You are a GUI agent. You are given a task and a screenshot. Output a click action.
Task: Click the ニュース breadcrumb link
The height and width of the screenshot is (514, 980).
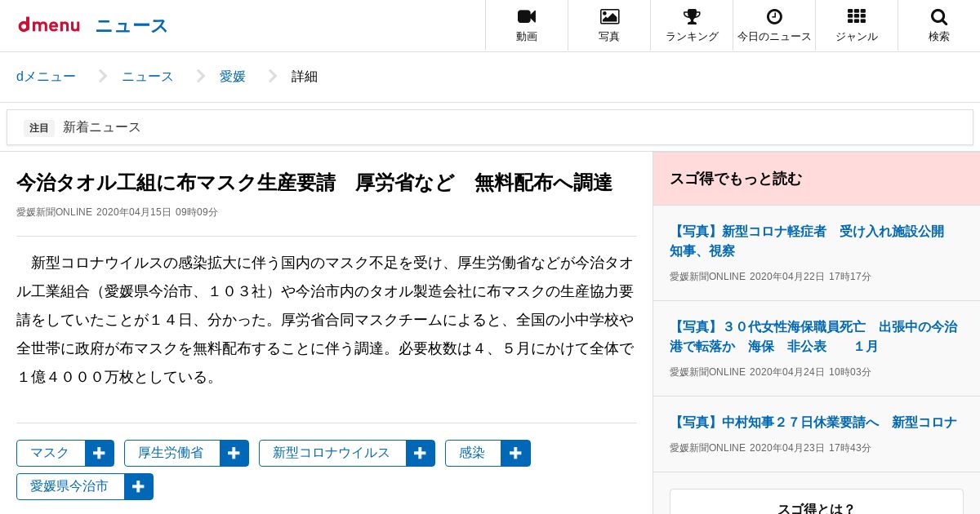148,77
